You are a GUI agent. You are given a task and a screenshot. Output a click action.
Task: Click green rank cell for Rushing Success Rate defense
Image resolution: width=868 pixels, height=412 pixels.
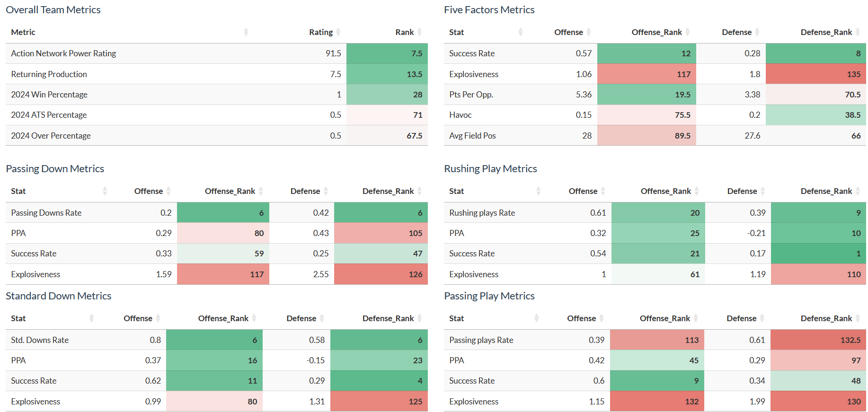[818, 254]
